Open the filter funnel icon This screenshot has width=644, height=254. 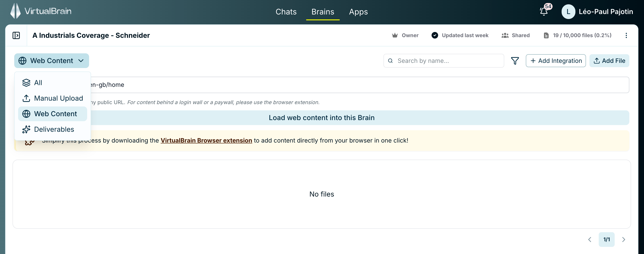[515, 60]
